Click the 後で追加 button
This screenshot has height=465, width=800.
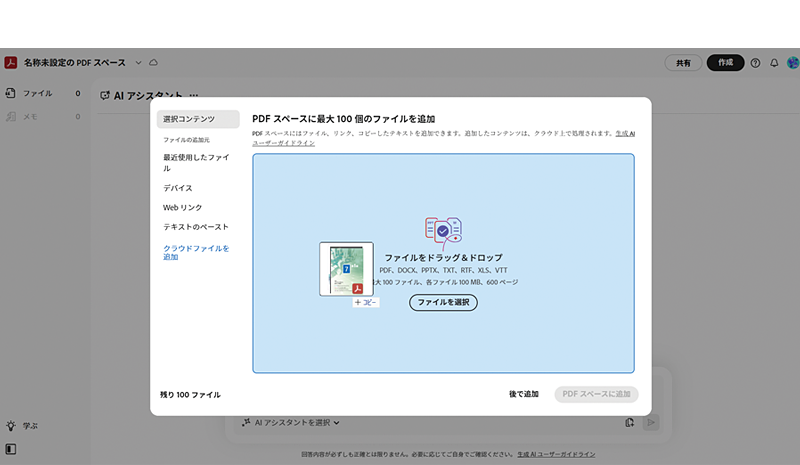point(523,394)
